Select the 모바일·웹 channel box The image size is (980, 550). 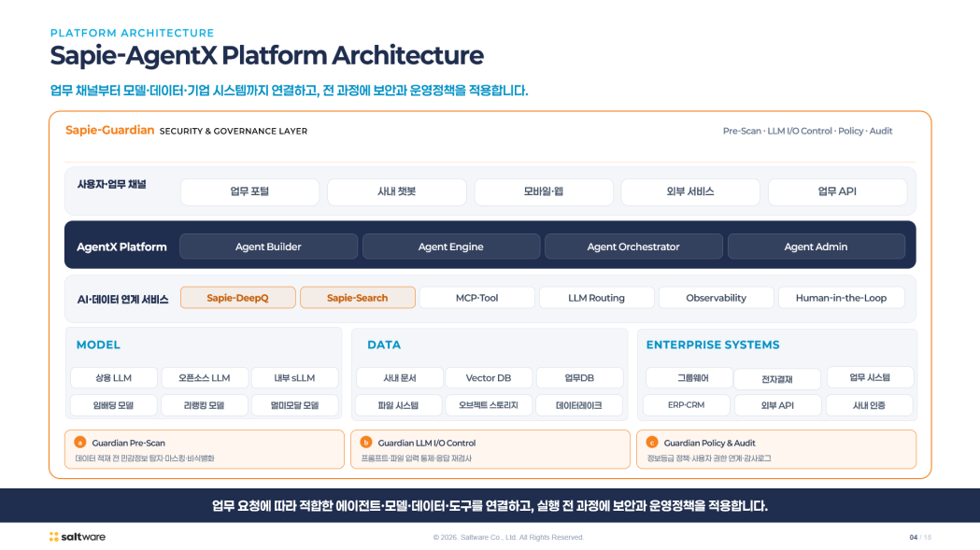click(544, 191)
